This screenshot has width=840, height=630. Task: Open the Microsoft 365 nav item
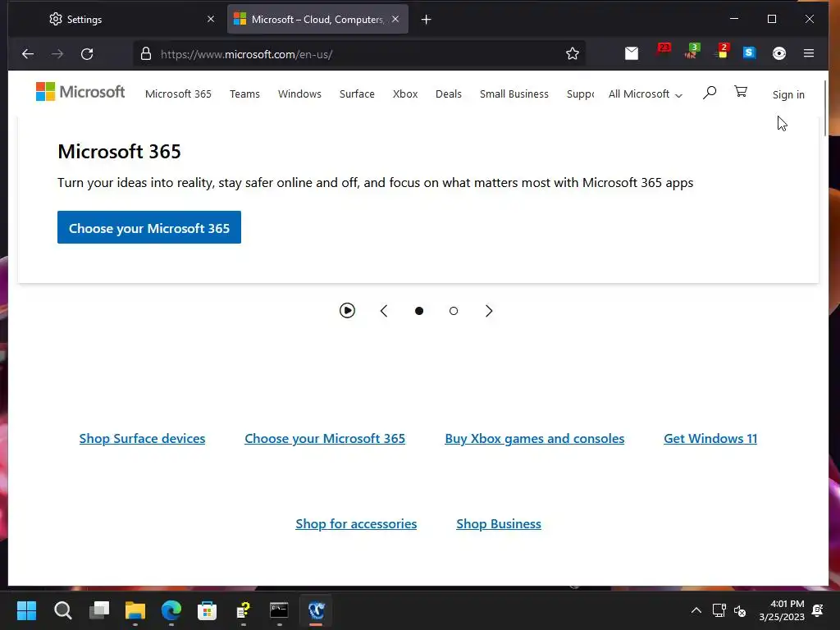coord(178,94)
